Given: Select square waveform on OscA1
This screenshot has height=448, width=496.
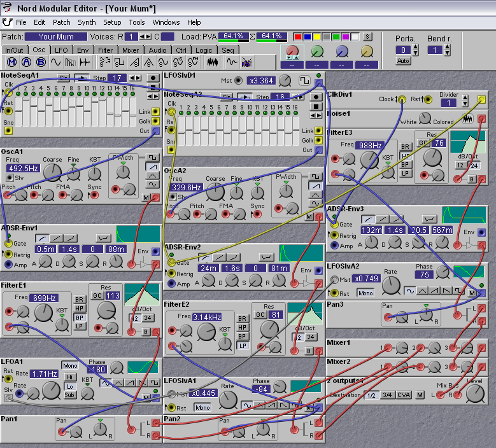Looking at the screenshot, I should click(152, 157).
